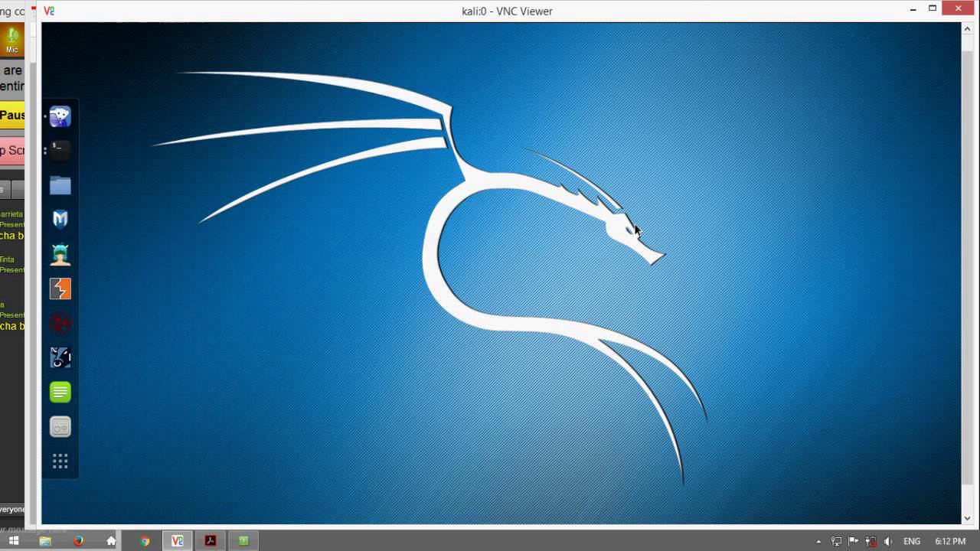980x551 pixels.
Task: Switch to Adobe Reader taskbar button
Action: (211, 541)
